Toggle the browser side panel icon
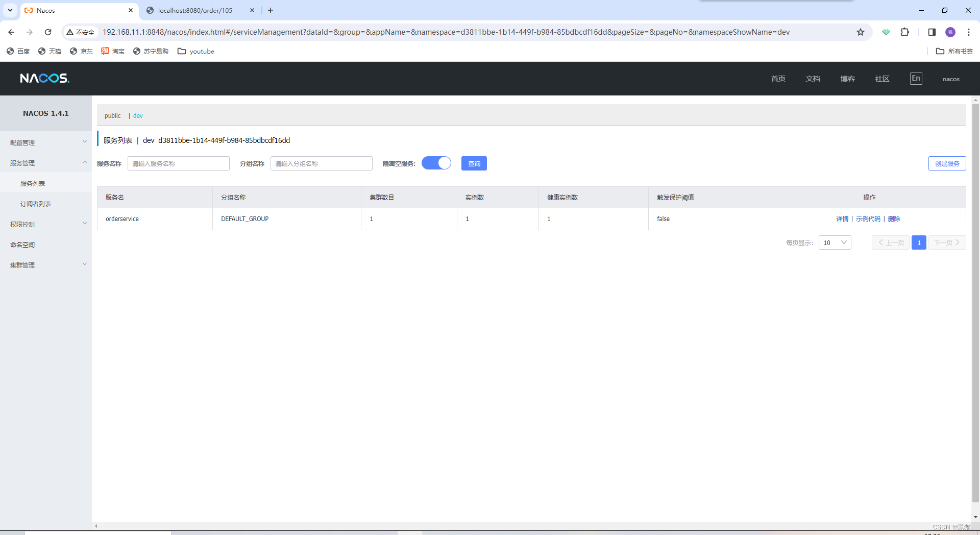Image resolution: width=980 pixels, height=535 pixels. click(932, 32)
